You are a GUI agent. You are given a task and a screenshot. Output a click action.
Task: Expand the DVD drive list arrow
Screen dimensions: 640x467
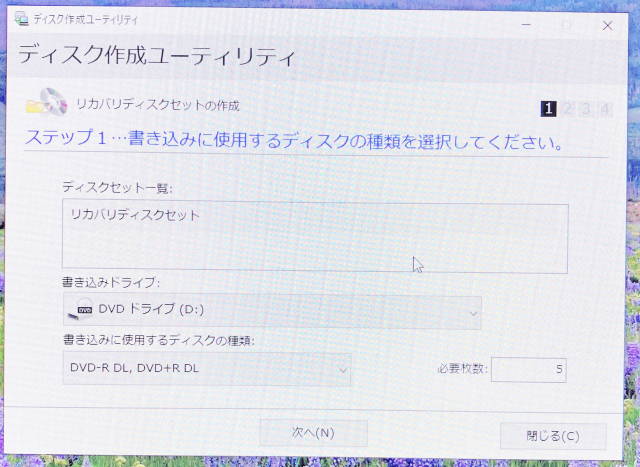coord(473,313)
